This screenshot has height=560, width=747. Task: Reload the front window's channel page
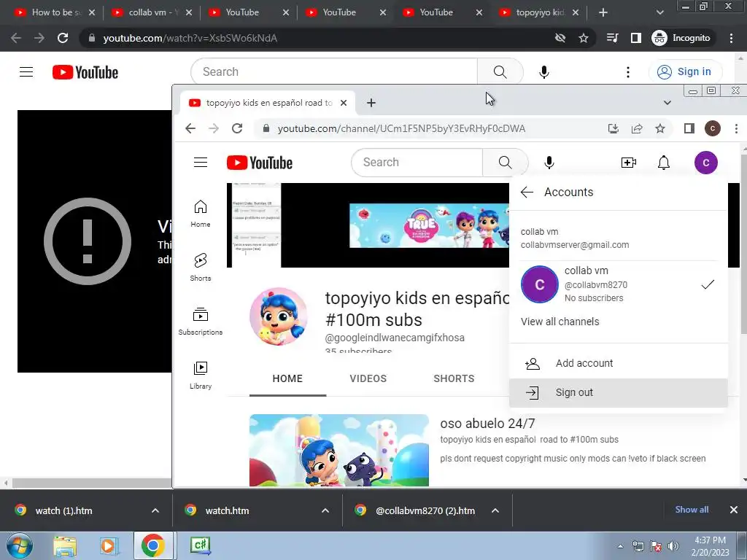pos(237,128)
